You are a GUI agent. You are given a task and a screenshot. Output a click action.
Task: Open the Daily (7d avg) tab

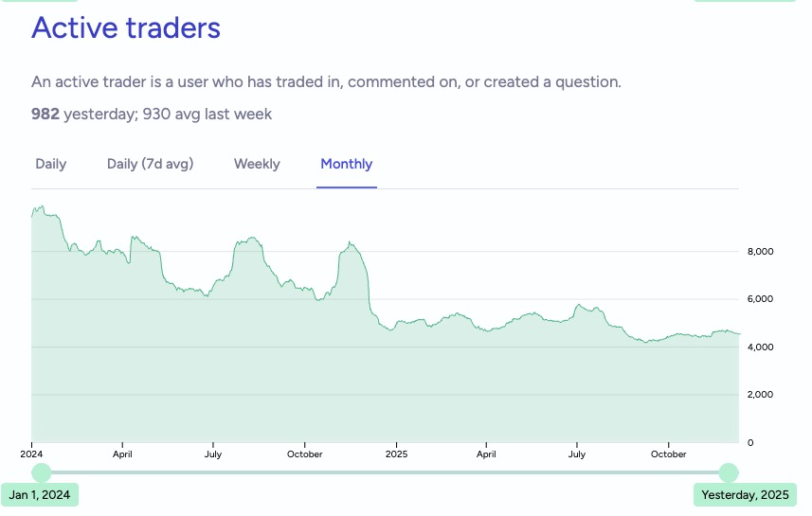[x=150, y=164]
